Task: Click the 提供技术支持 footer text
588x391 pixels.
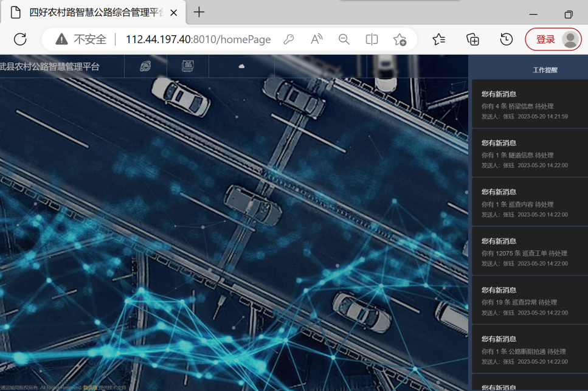Action: pos(112,387)
